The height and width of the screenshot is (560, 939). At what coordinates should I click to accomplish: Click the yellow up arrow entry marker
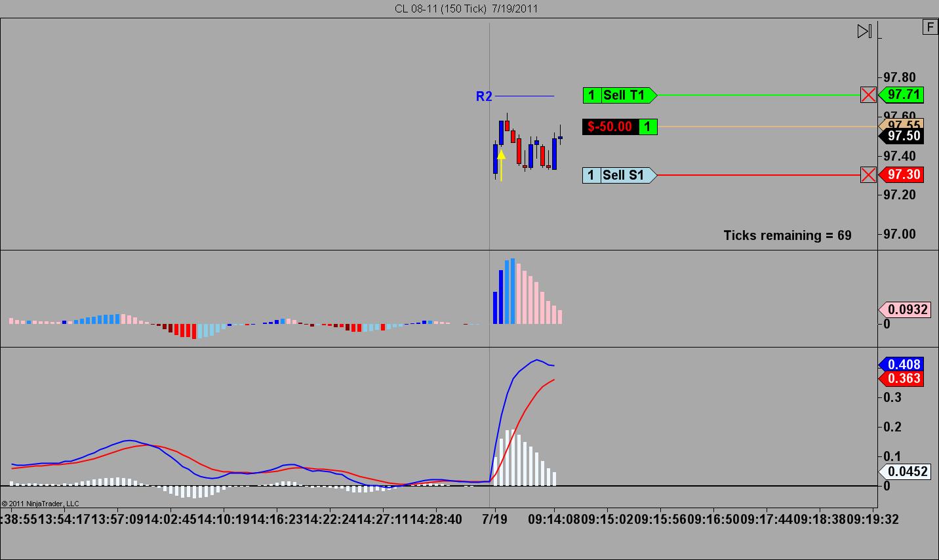(x=501, y=165)
